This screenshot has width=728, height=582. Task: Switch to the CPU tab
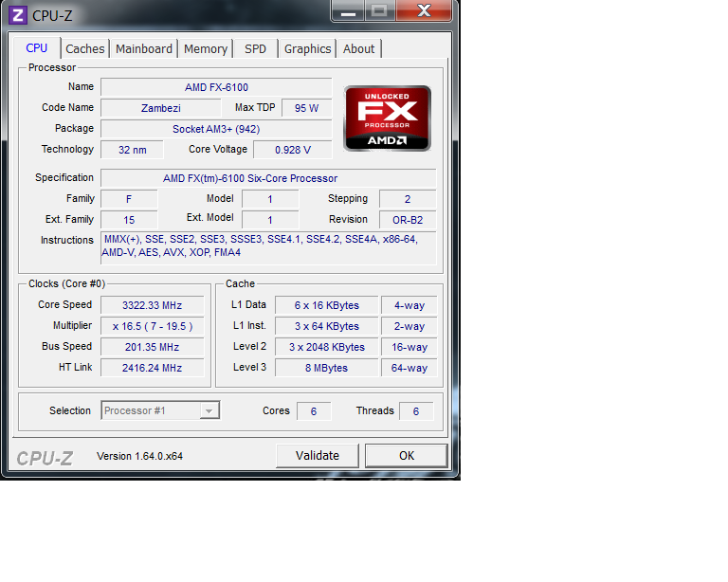coord(37,48)
